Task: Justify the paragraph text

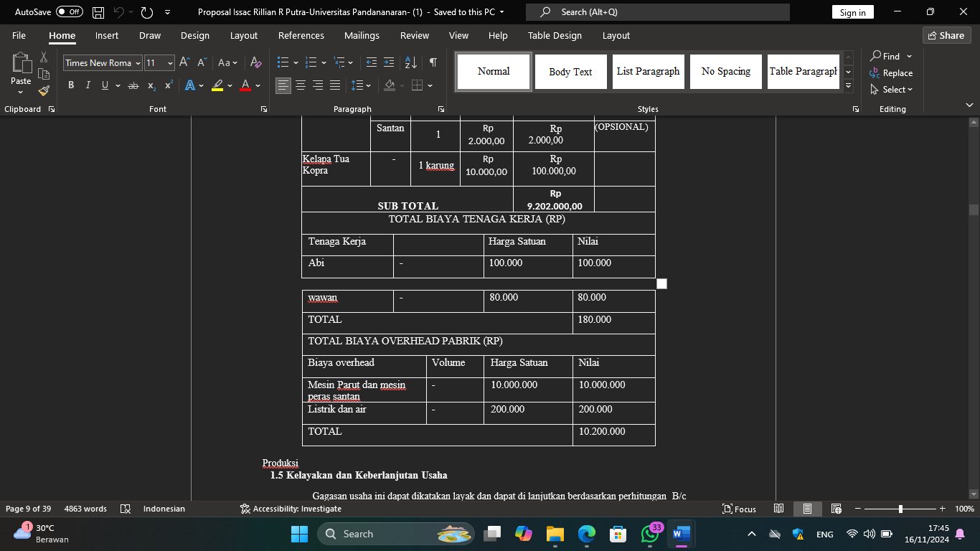Action: pos(335,85)
